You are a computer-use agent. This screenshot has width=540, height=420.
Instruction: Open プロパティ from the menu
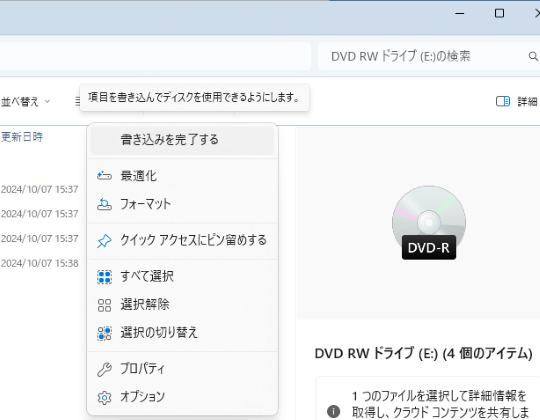pos(182,369)
